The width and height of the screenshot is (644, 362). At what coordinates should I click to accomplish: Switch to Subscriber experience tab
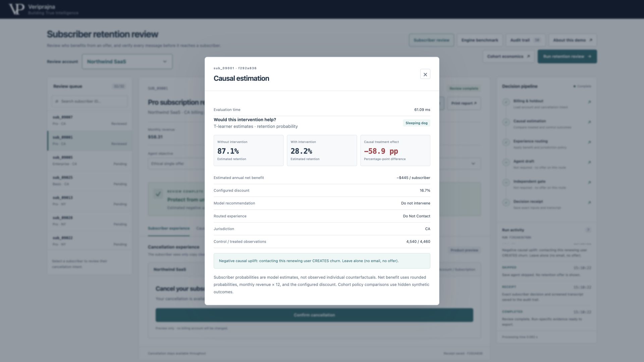[x=169, y=229]
